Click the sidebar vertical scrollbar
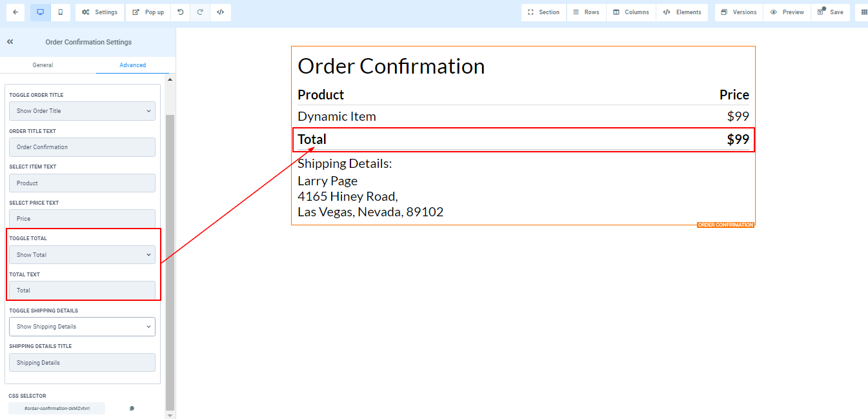Image resolution: width=868 pixels, height=419 pixels. pyautogui.click(x=170, y=258)
